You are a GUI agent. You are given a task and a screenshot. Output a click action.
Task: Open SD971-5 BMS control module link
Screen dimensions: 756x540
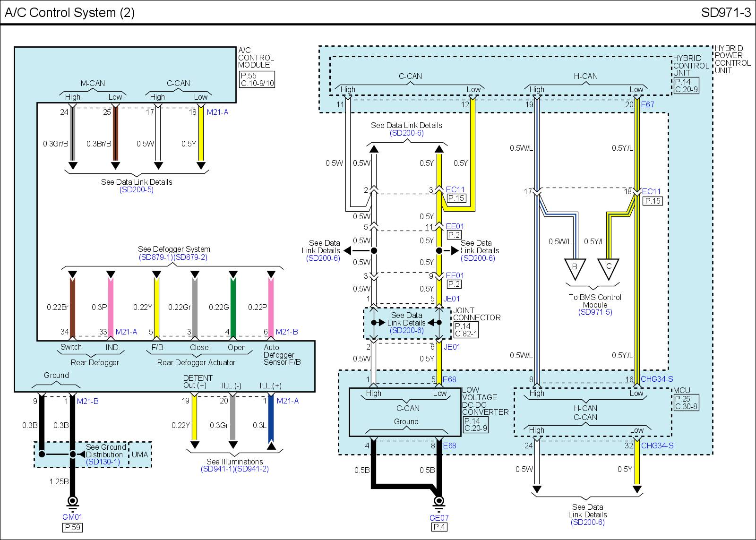(x=595, y=312)
